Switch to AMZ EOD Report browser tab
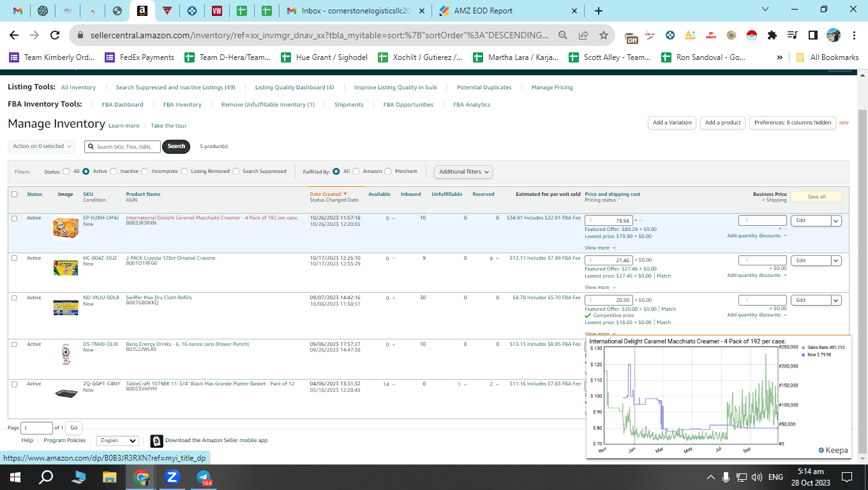 click(x=507, y=11)
